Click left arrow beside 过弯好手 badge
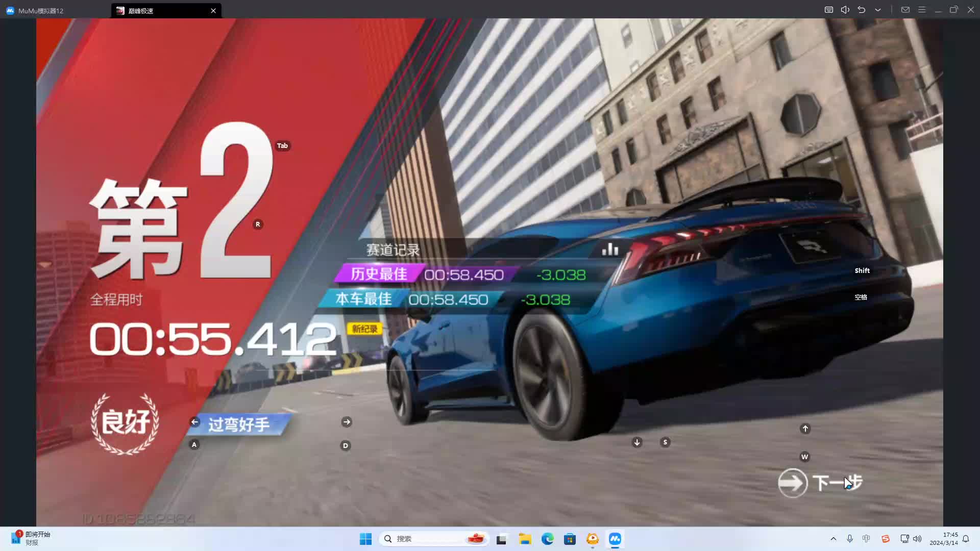This screenshot has width=980, height=551. click(194, 422)
